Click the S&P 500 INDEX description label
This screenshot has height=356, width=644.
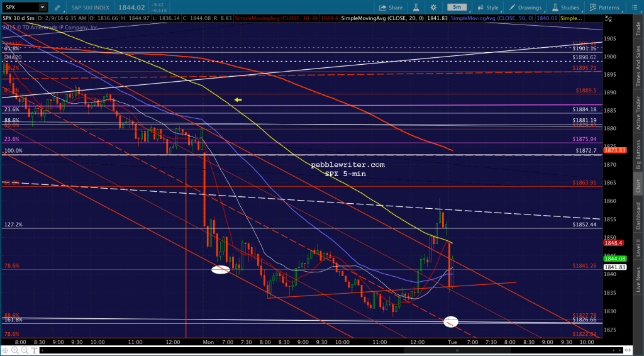point(89,8)
